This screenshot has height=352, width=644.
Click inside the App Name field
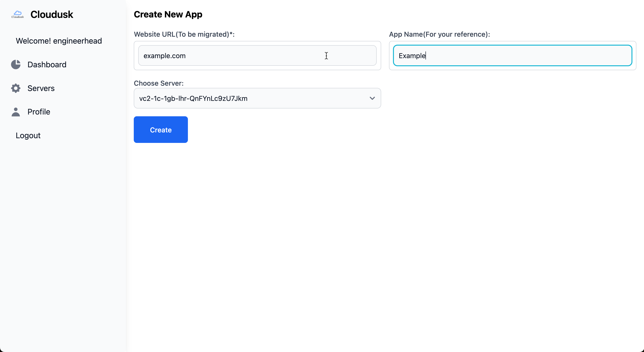512,55
